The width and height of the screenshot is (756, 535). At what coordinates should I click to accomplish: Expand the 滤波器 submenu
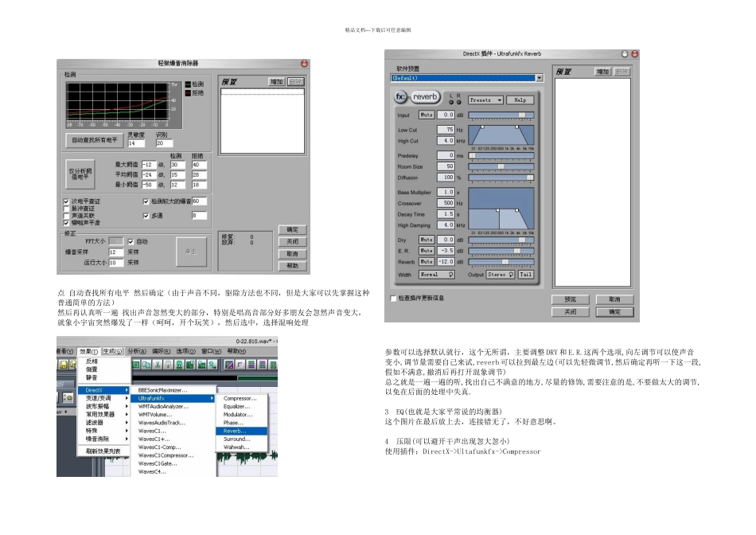pyautogui.click(x=103, y=423)
